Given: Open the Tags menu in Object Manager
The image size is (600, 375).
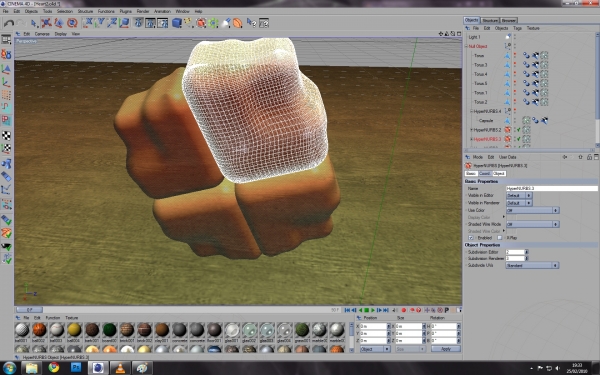Looking at the screenshot, I should point(517,28).
